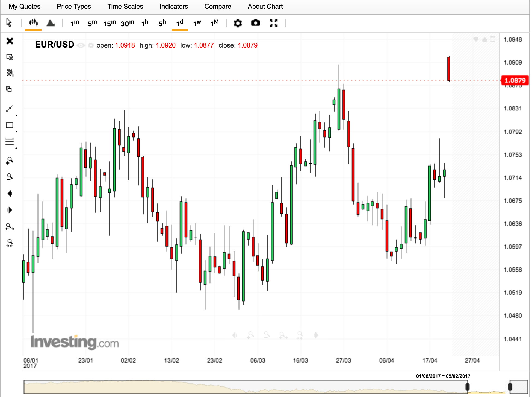
Task: Select the 1m time interval
Action: coord(75,23)
